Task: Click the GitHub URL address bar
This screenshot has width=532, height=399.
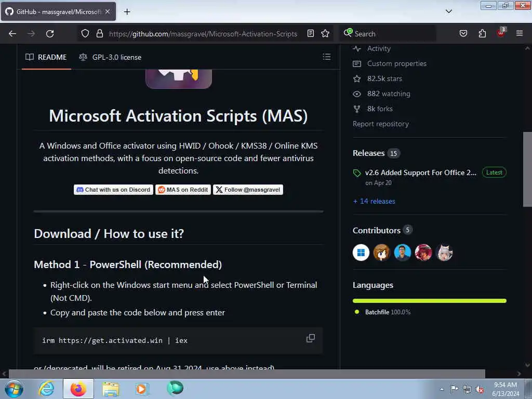Action: 203,34
